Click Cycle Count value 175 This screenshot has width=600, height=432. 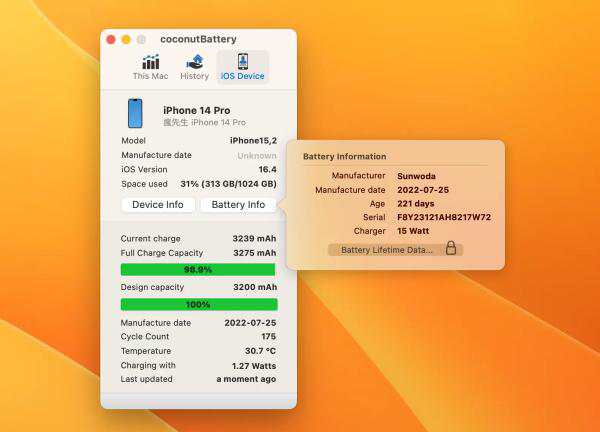(x=269, y=336)
